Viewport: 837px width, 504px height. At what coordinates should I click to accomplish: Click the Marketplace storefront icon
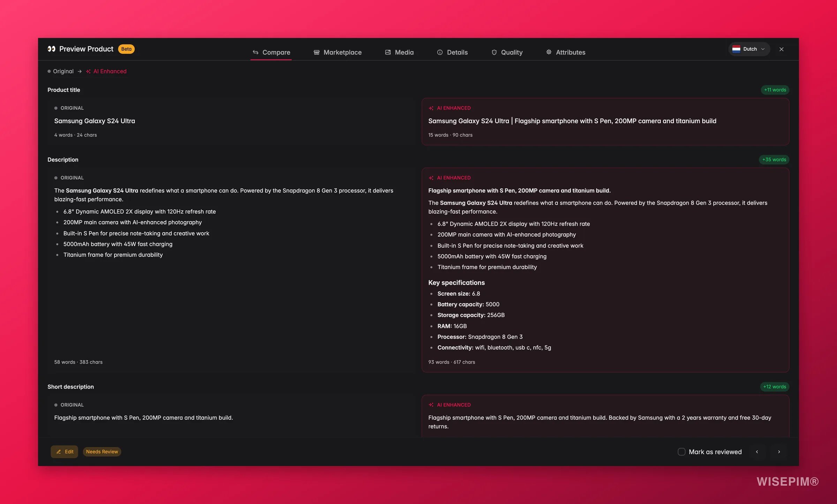(x=317, y=52)
